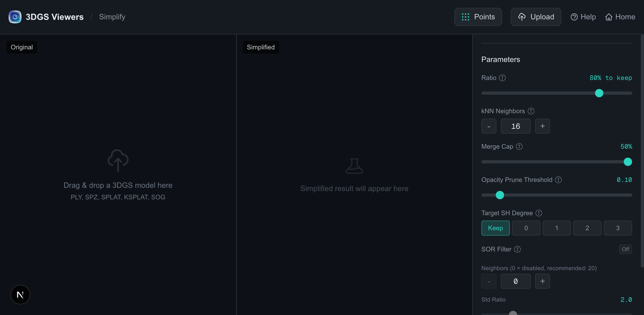The height and width of the screenshot is (315, 644).
Task: Select SH Degree 1
Action: click(557, 228)
